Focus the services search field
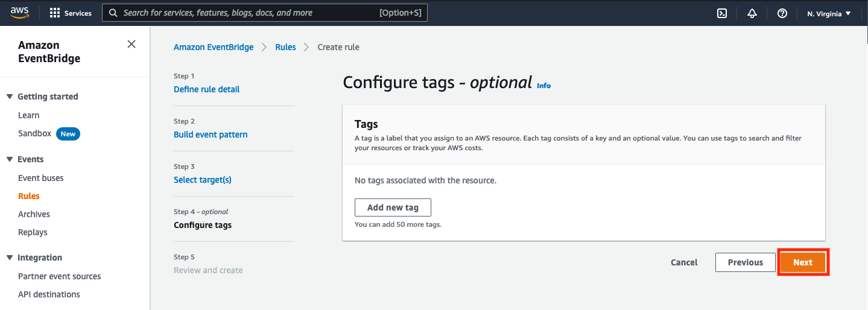 pos(265,13)
